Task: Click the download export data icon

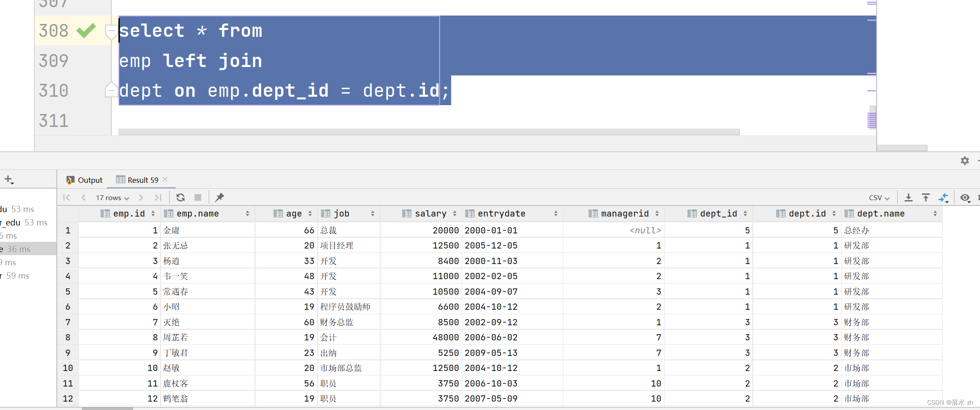Action: [x=909, y=197]
